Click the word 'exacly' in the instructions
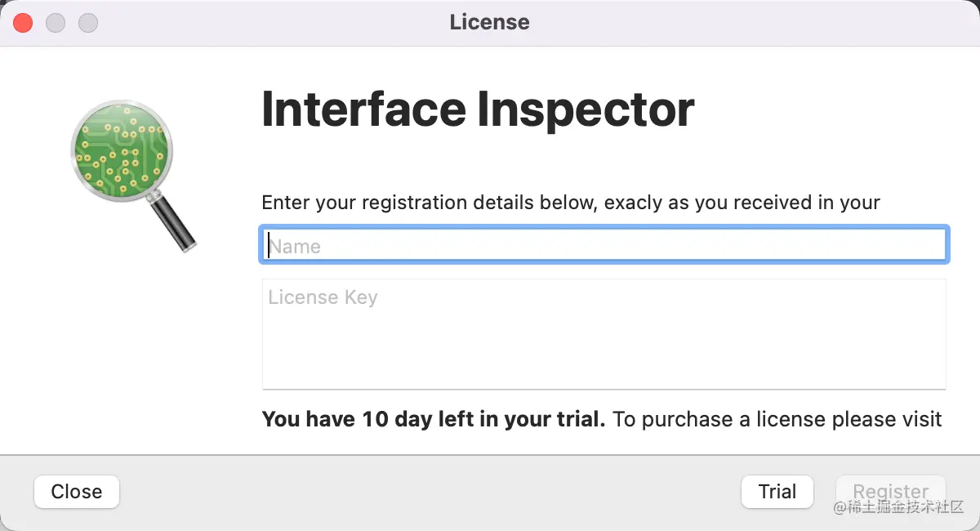Screen dimensions: 980x531 tap(634, 203)
